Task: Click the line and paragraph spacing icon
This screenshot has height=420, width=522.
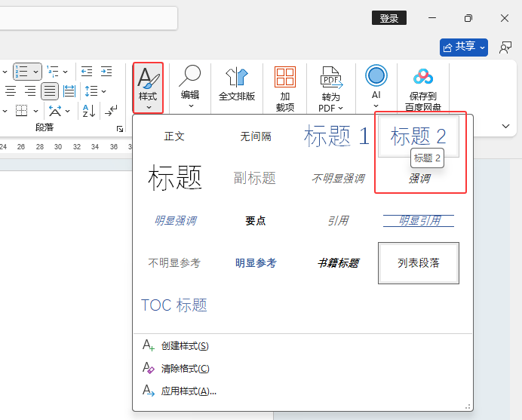Action: click(x=91, y=91)
